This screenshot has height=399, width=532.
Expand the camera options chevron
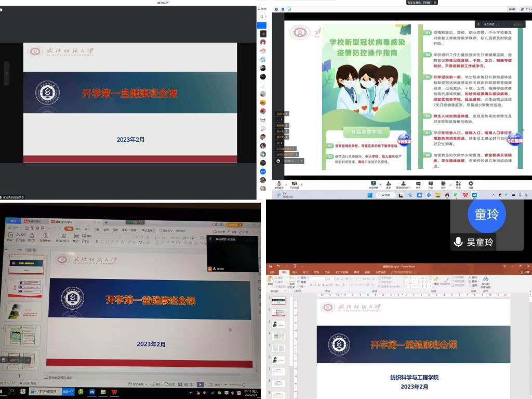pos(301,183)
